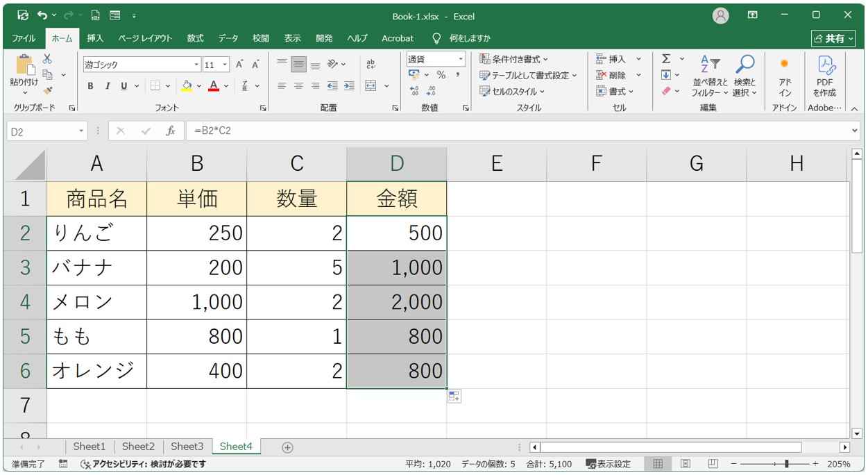Image resolution: width=868 pixels, height=475 pixels.
Task: Click Decrease Decimal icon
Action: pos(430,91)
